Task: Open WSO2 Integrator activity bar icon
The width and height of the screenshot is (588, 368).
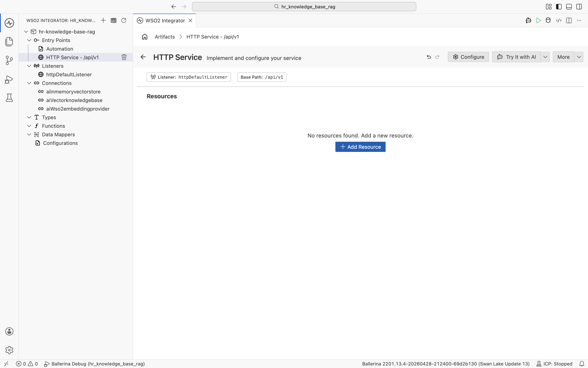Action: coord(9,23)
